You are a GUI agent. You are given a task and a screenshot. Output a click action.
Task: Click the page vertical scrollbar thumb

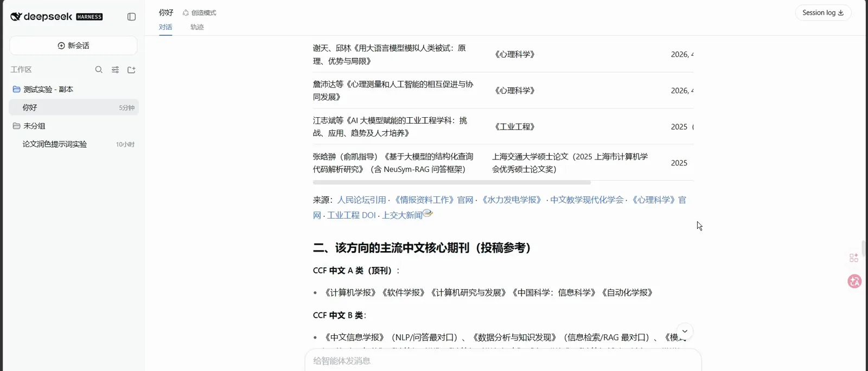coord(864,248)
